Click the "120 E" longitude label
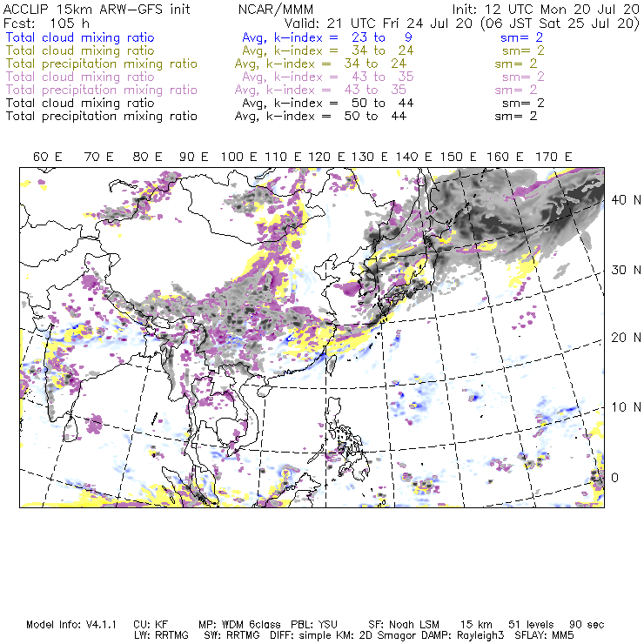Screen dimensions: 644x644 [x=326, y=157]
